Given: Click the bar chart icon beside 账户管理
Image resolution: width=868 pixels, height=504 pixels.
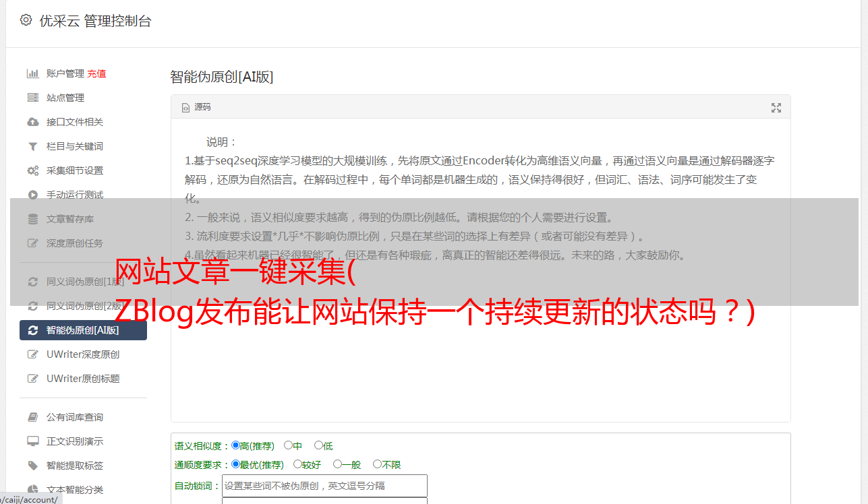Looking at the screenshot, I should pyautogui.click(x=32, y=73).
